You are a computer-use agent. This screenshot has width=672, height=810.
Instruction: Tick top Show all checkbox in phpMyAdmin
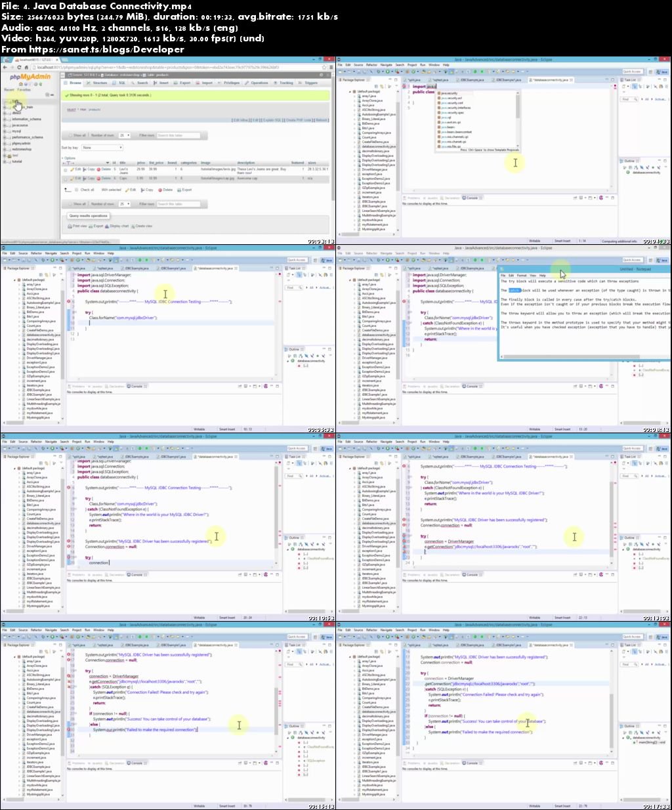pyautogui.click(x=70, y=135)
